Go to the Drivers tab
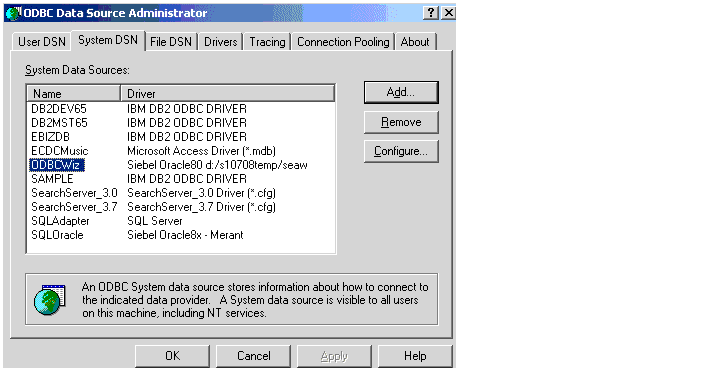The image size is (720, 370). coord(220,42)
